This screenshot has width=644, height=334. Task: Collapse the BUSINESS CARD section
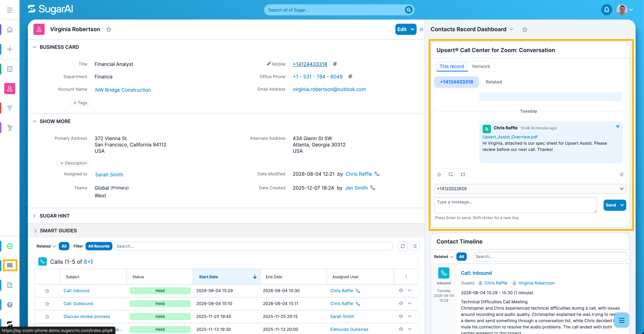tap(34, 47)
